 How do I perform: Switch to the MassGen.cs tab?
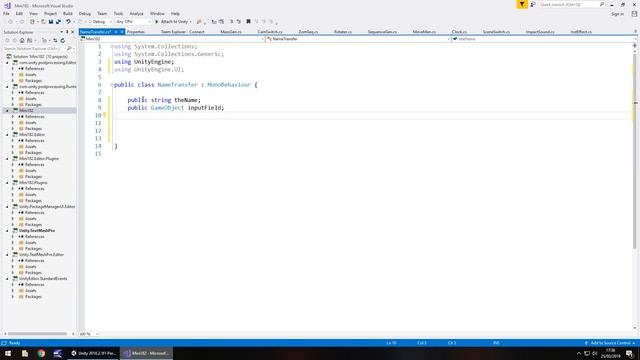coord(231,32)
